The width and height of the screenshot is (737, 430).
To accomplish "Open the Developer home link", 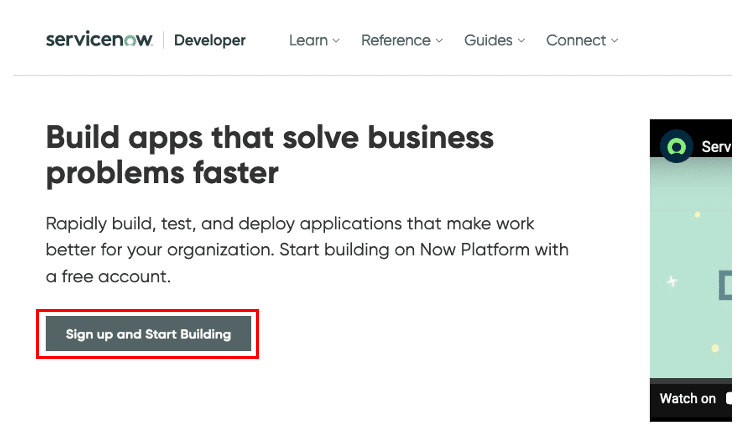I will coord(210,40).
